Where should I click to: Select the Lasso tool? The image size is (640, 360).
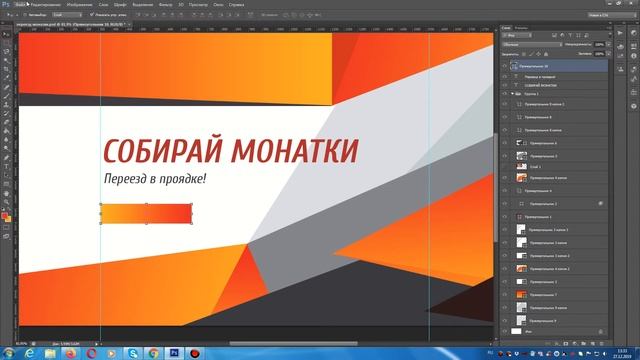point(6,51)
